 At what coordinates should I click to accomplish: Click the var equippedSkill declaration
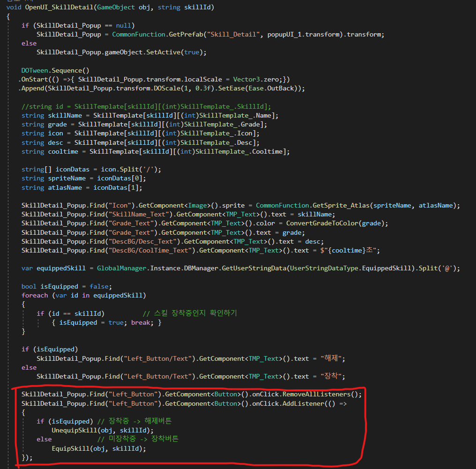pyautogui.click(x=53, y=268)
